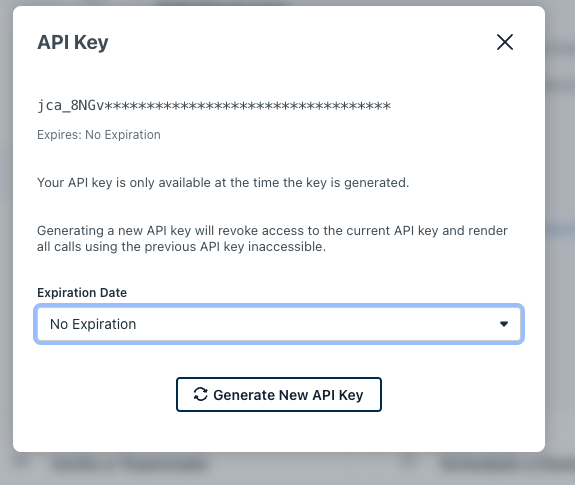Click the 'jca_8NGv' key prefix
Screen dimensions: 575x485
pos(71,106)
